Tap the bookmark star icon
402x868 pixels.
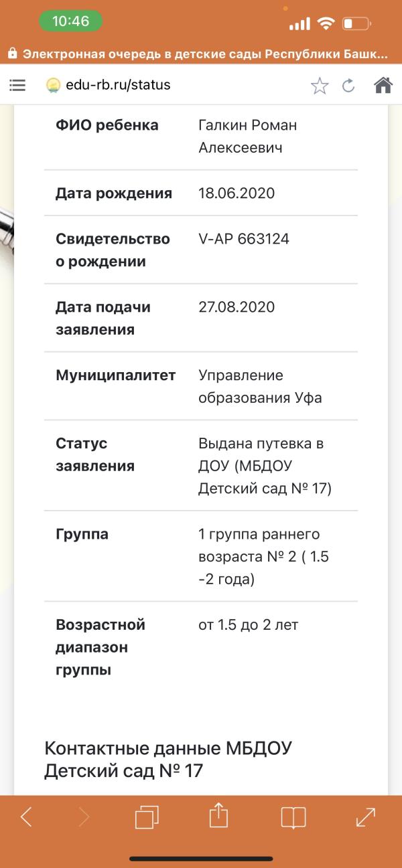[x=320, y=85]
